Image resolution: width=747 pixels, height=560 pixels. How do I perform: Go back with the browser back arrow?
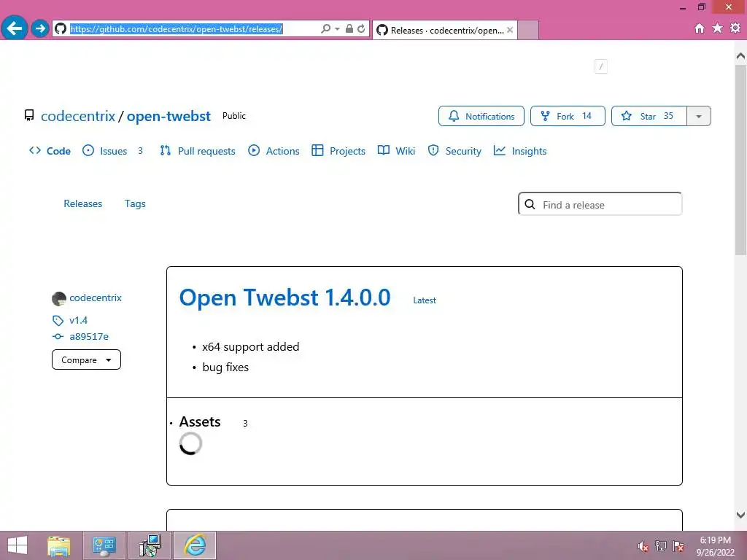click(x=15, y=28)
